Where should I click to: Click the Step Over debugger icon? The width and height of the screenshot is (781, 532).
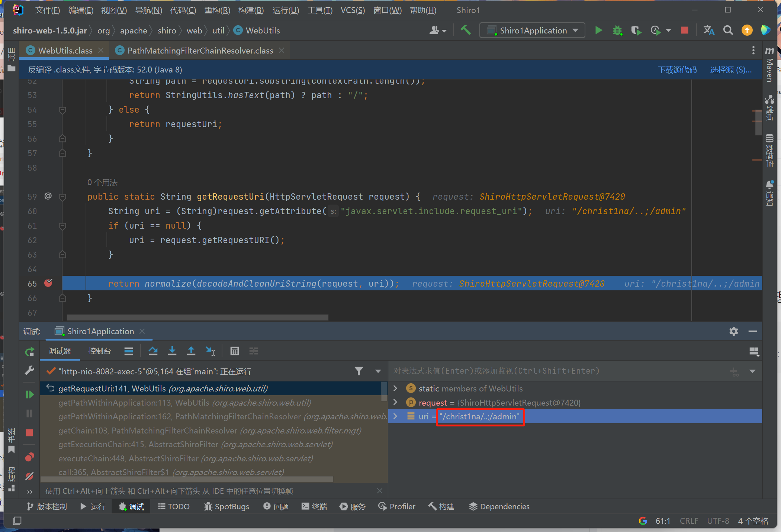(x=153, y=351)
